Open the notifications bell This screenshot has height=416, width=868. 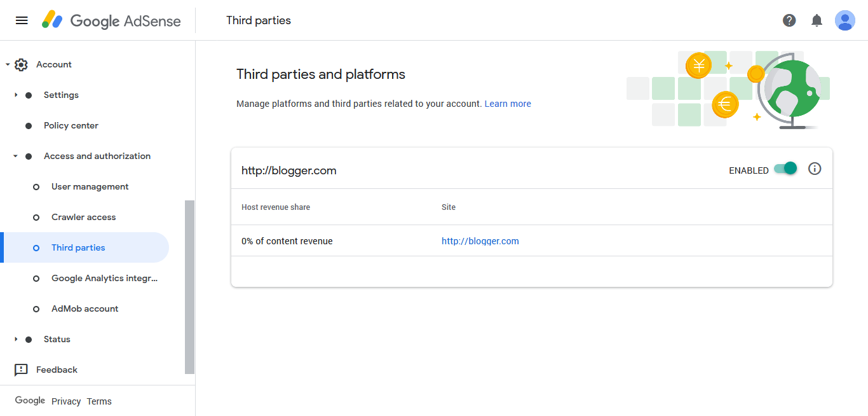(817, 20)
